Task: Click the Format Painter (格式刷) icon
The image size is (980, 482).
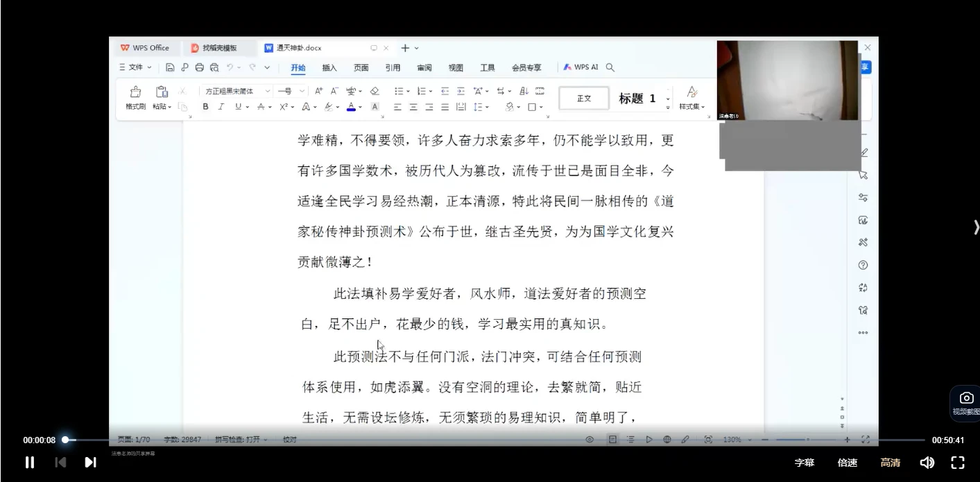Action: click(x=135, y=92)
